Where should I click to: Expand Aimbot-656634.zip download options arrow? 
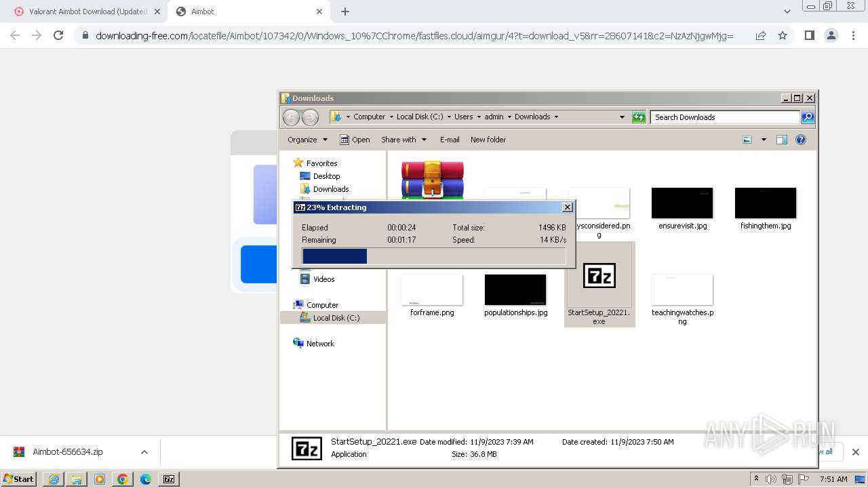pos(144,452)
